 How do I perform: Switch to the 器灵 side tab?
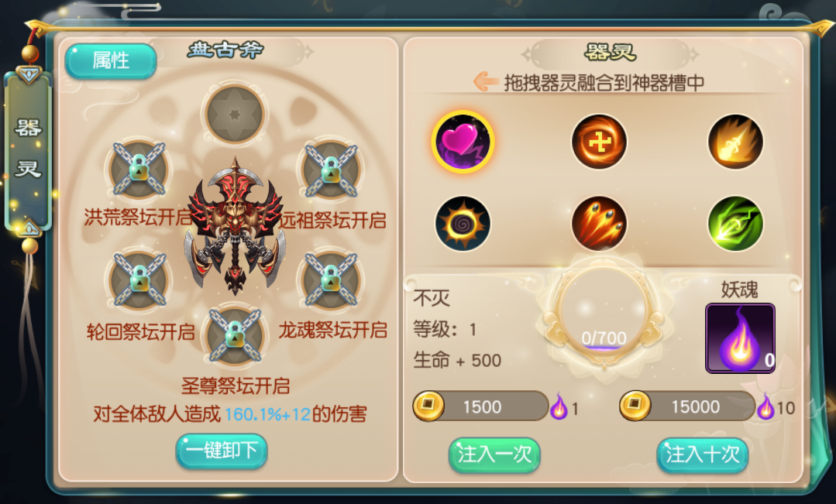[28, 149]
